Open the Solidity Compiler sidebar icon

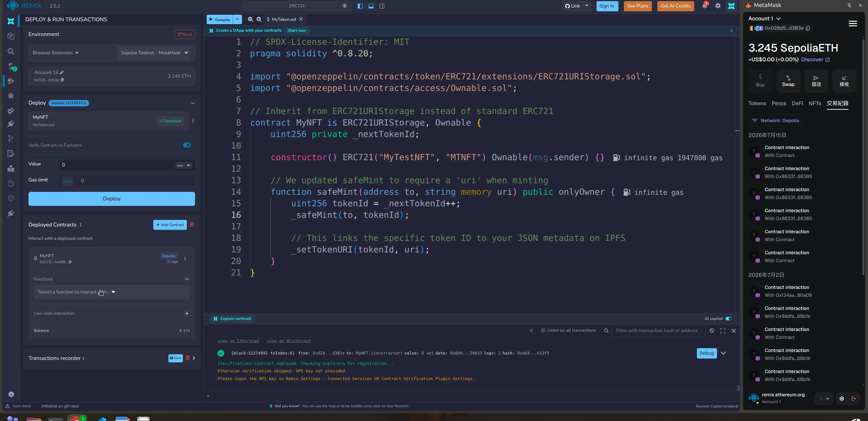(x=12, y=67)
